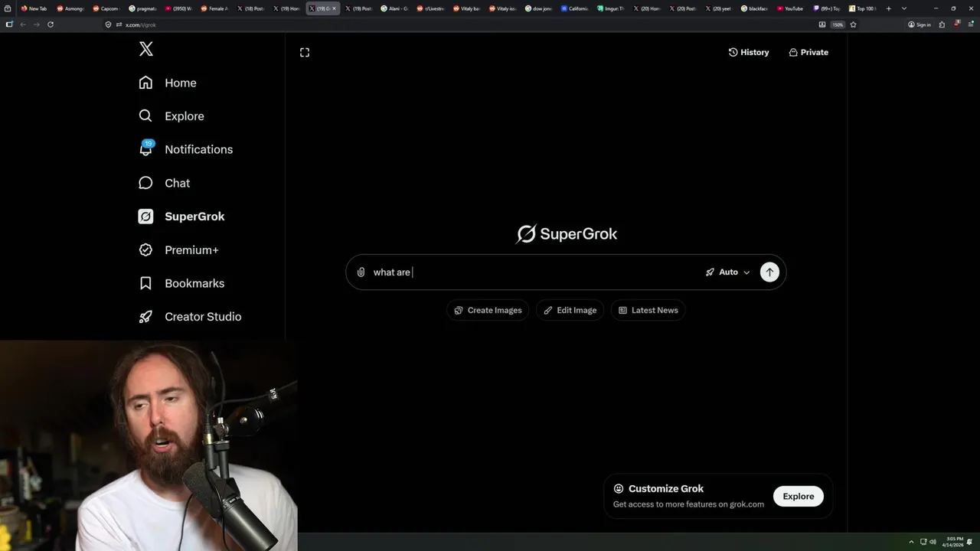
Task: Choose the Create Images suggestion
Action: [488, 310]
